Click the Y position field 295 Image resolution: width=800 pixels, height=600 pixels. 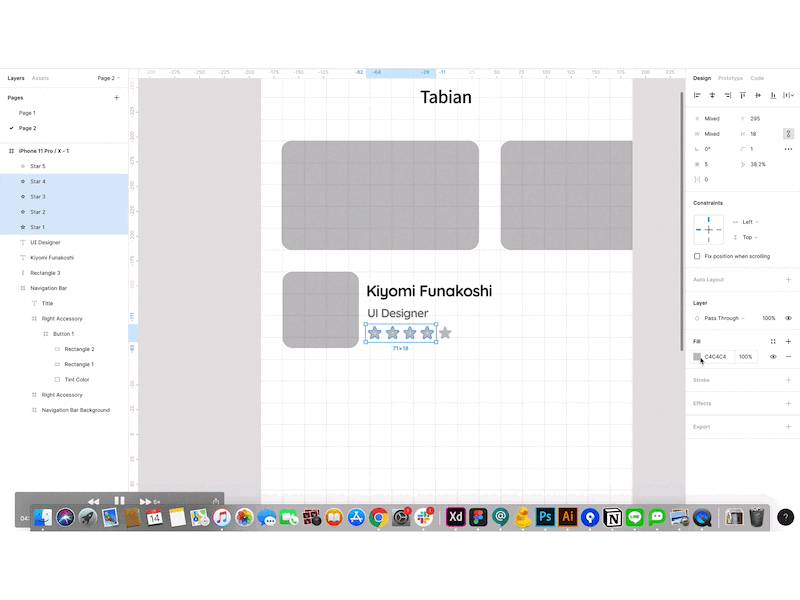[x=755, y=118]
